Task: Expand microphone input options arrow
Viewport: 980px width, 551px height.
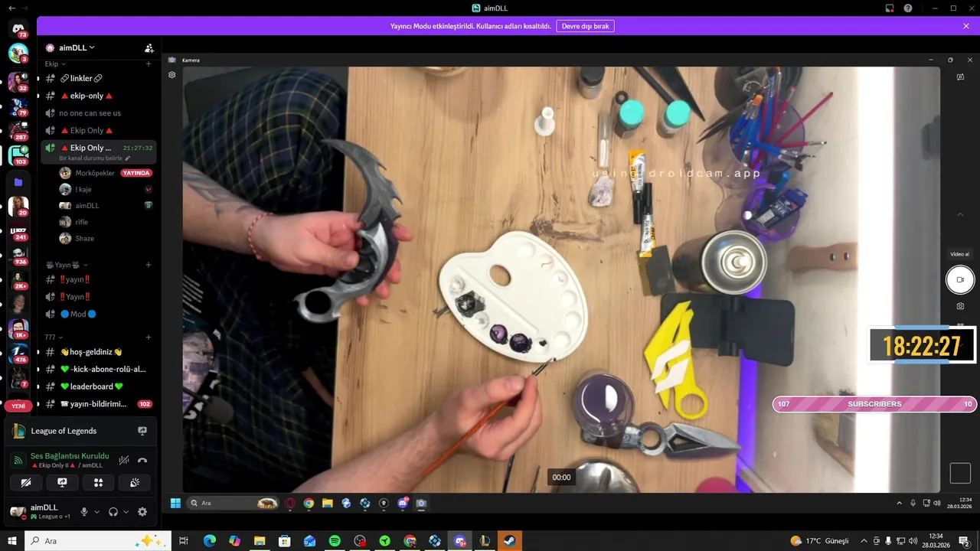Action: click(x=96, y=512)
